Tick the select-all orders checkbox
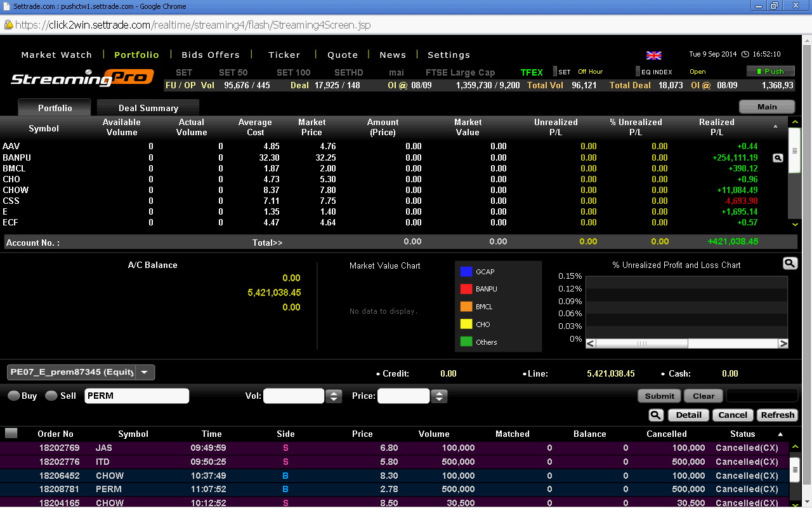Screen dimensions: 812x508 tap(11, 433)
